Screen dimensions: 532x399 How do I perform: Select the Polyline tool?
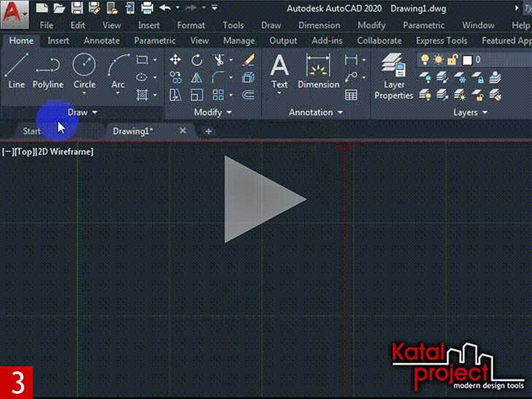click(47, 73)
